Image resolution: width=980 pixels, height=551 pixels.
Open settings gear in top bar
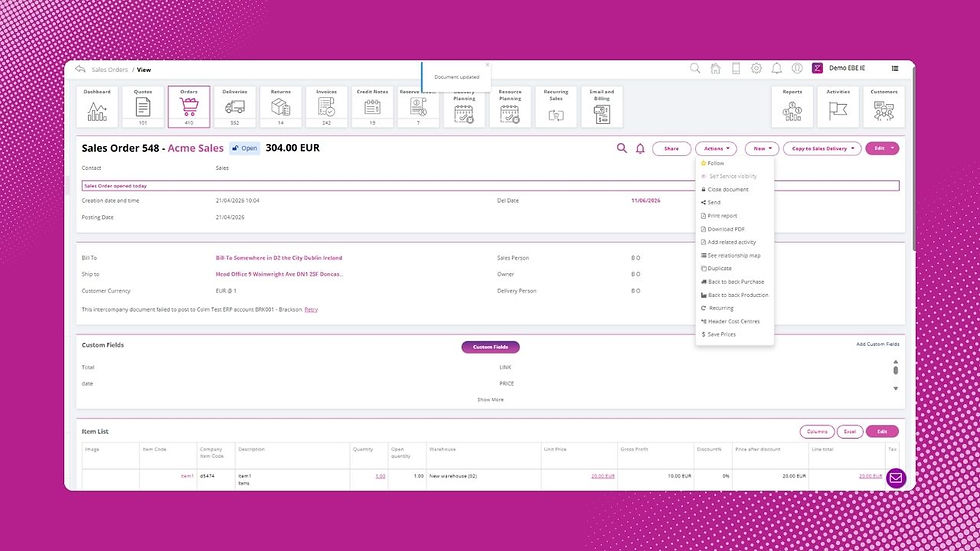(x=756, y=68)
